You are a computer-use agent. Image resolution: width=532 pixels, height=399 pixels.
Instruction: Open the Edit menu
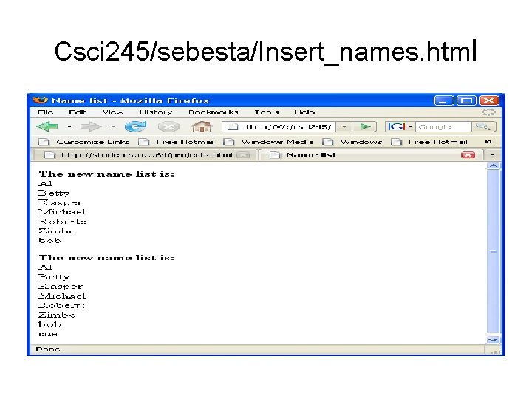click(x=78, y=112)
